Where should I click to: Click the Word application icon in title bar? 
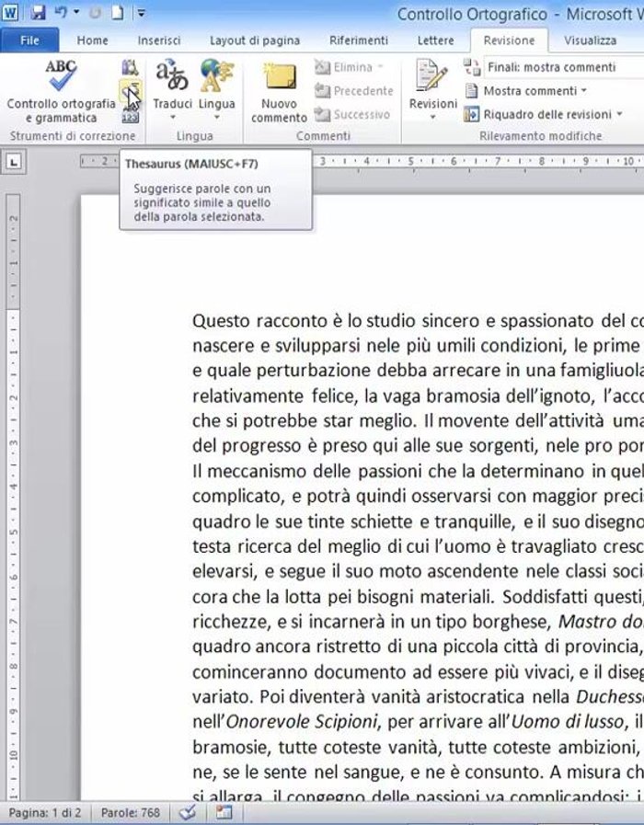(x=10, y=12)
